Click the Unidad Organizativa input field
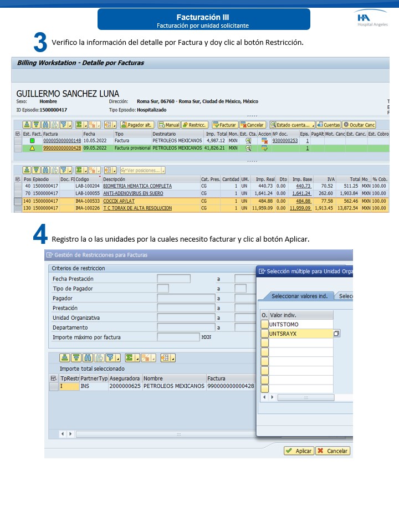 coord(186,318)
